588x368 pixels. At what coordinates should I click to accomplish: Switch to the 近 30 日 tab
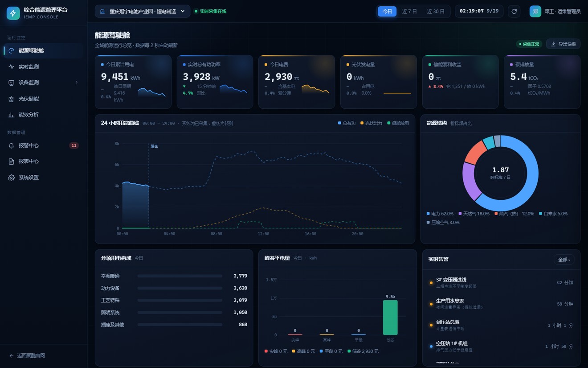pos(436,12)
